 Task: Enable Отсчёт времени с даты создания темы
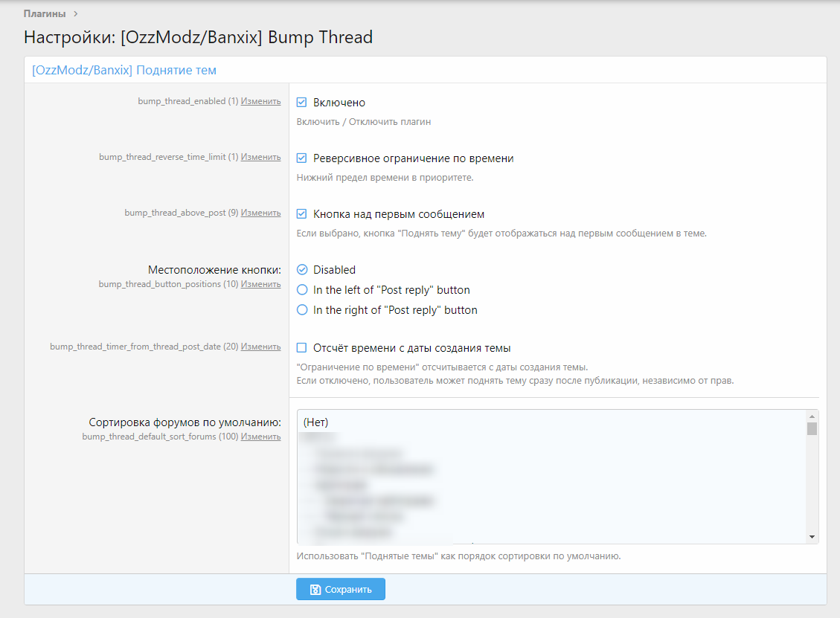(302, 348)
